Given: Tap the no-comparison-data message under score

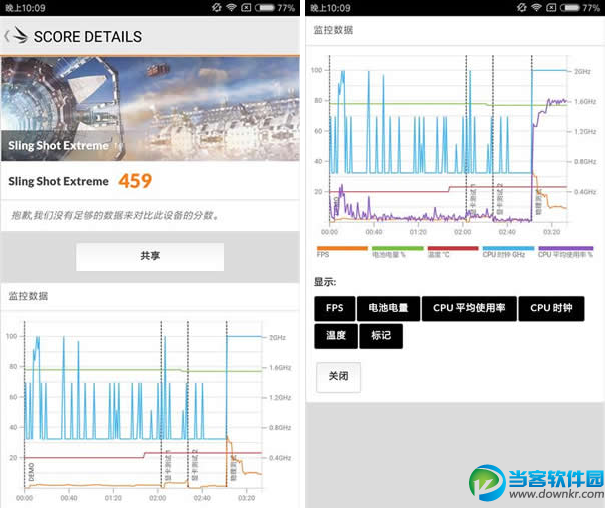Looking at the screenshot, I should tap(115, 215).
